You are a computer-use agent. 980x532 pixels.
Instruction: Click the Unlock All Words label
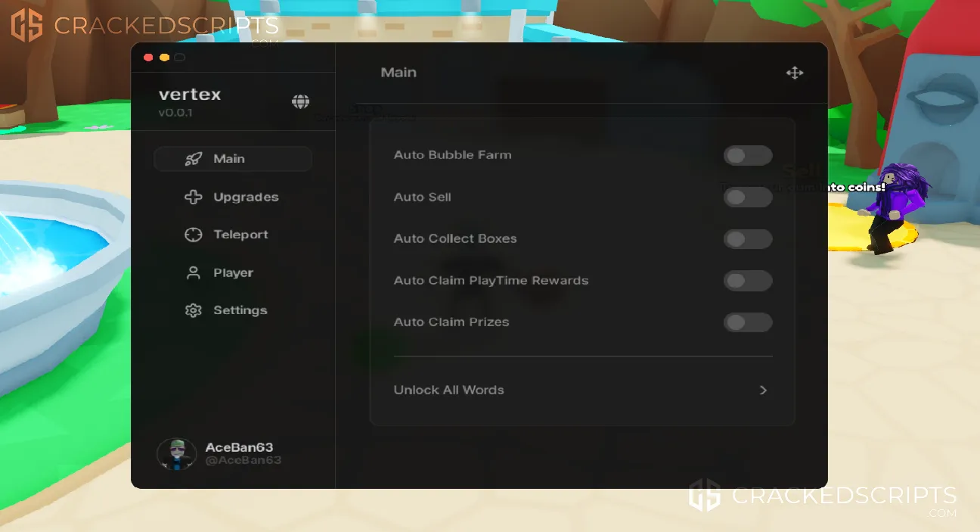(x=448, y=390)
